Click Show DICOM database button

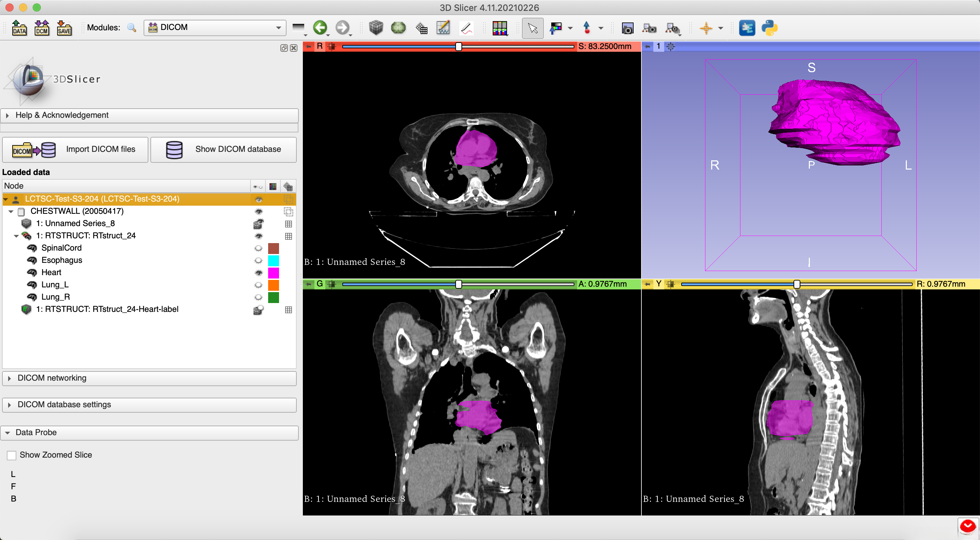point(223,149)
